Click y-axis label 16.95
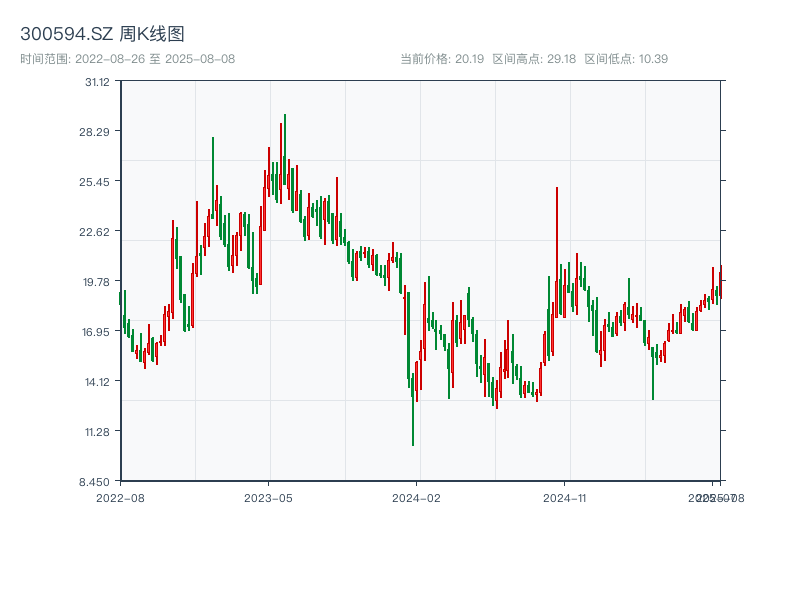This screenshot has height=600, width=800. tap(95, 332)
